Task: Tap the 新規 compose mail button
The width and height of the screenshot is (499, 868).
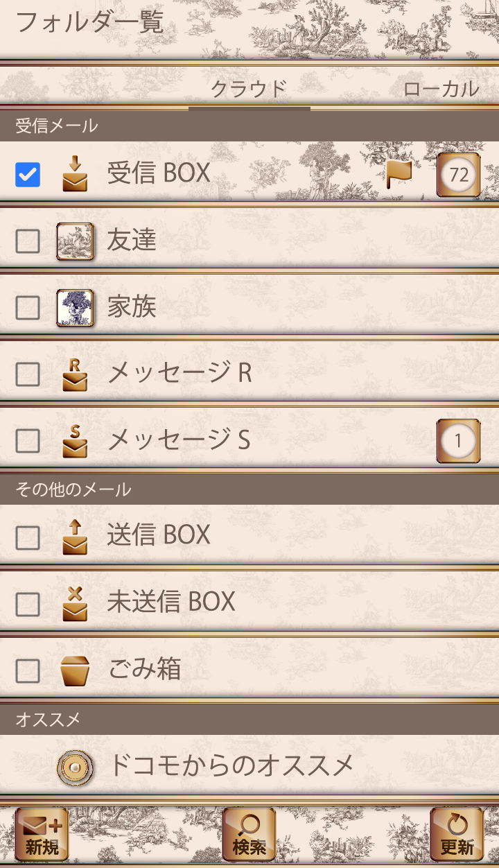Action: click(42, 835)
